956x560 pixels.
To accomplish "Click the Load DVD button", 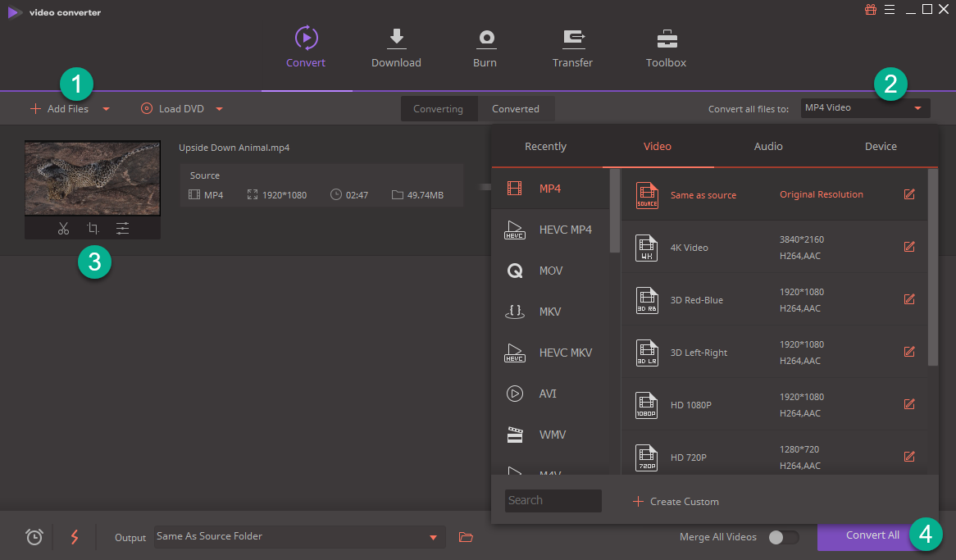I will tap(172, 108).
